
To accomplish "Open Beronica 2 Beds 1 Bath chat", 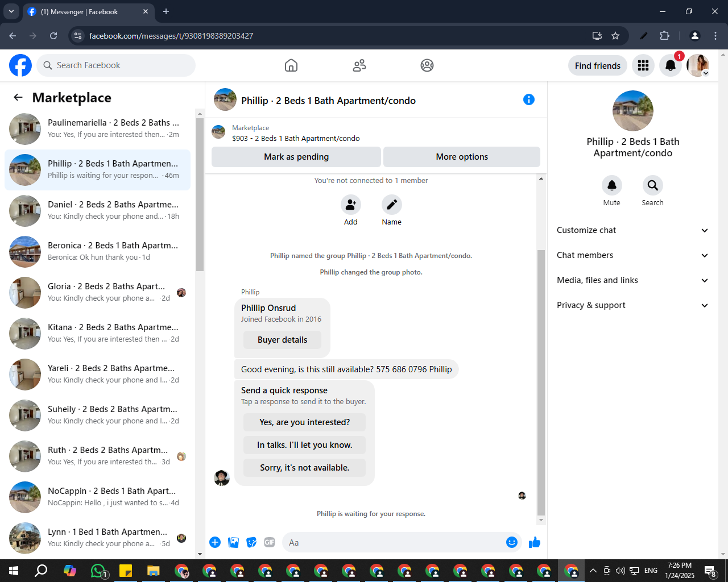I will point(98,252).
